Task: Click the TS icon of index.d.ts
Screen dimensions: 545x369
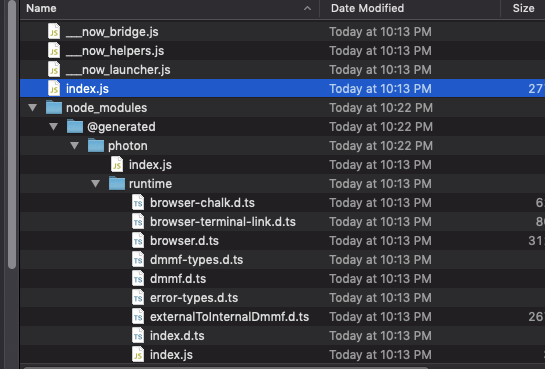Action: coord(138,336)
